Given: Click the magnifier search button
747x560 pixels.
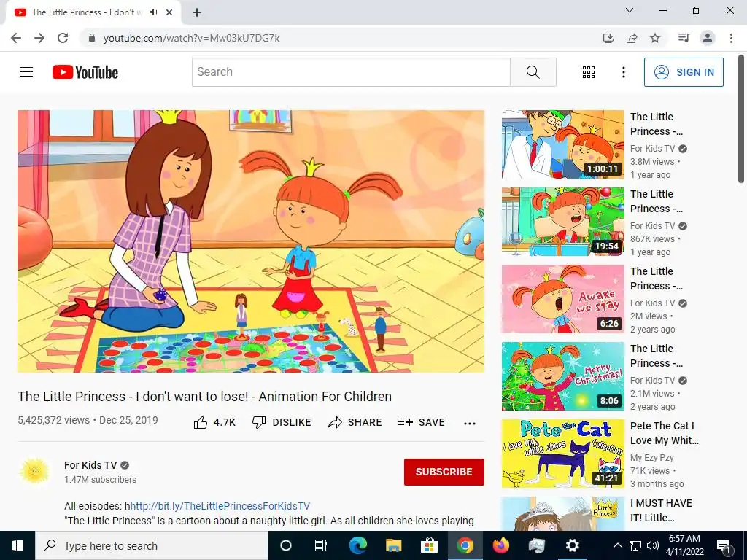Looking at the screenshot, I should (533, 72).
